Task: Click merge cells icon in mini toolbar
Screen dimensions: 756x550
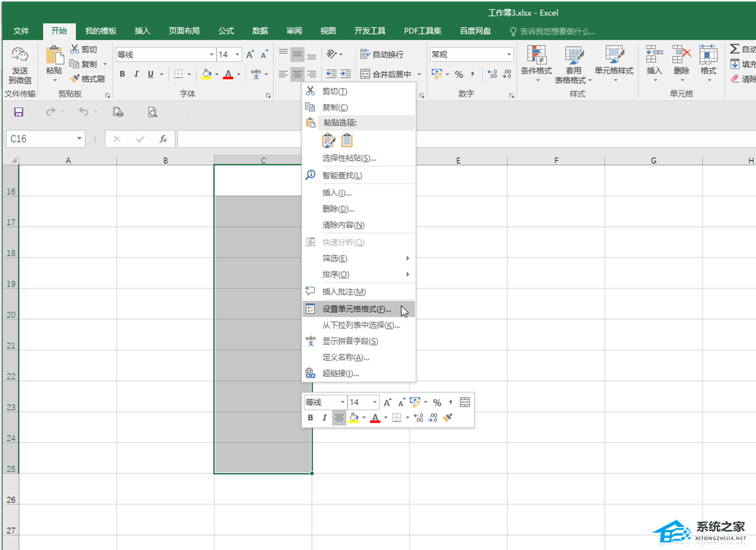Action: 465,403
